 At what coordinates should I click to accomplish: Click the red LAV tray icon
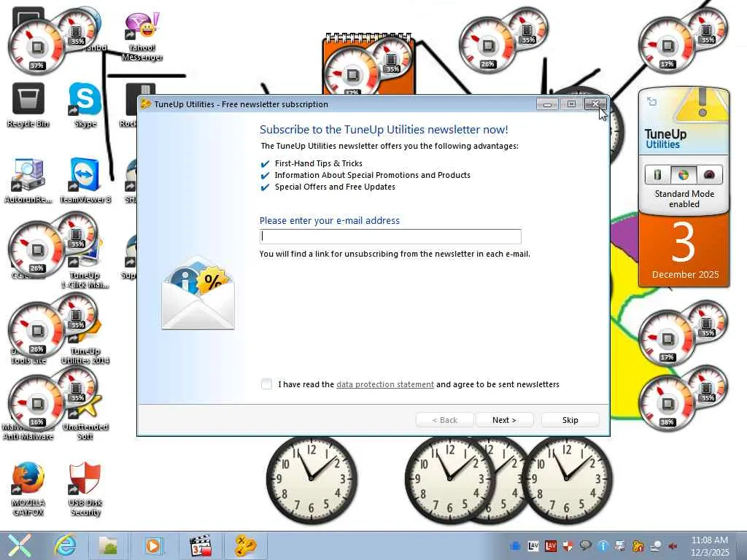(551, 545)
